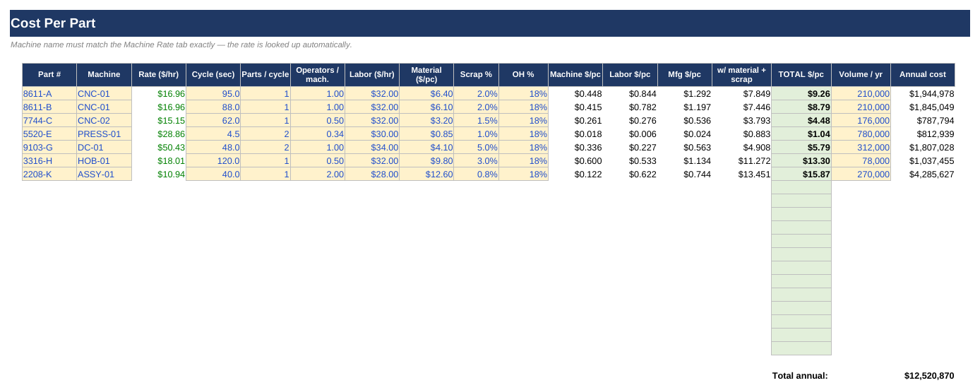Click the Labor ($/hr) column header
This screenshot has width=980, height=390.
click(372, 74)
